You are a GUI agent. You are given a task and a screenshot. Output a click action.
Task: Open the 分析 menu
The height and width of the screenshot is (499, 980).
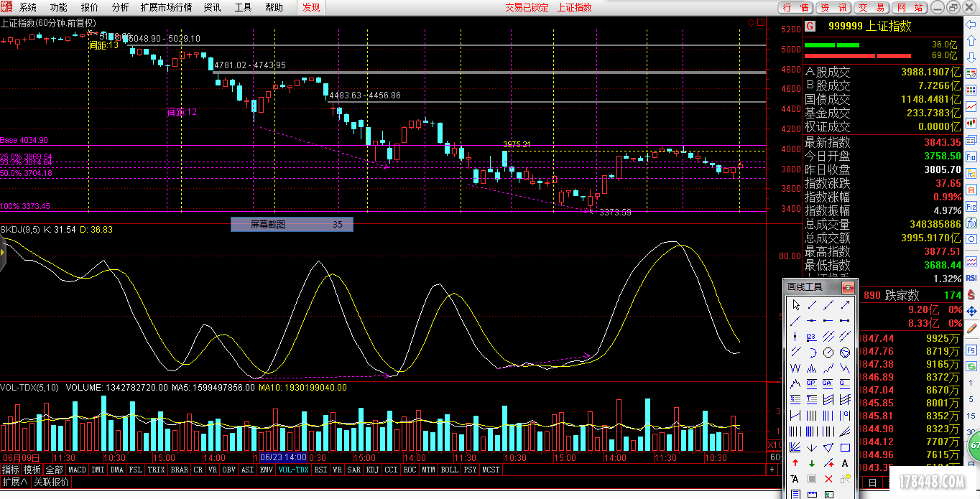121,7
